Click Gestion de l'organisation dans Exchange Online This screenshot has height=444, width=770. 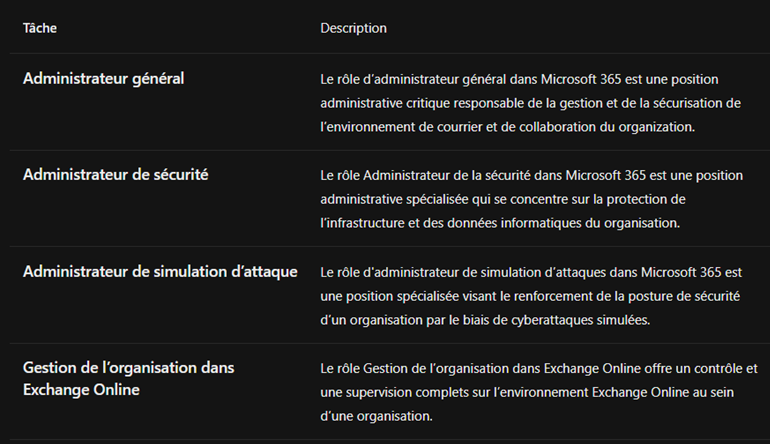pos(129,379)
